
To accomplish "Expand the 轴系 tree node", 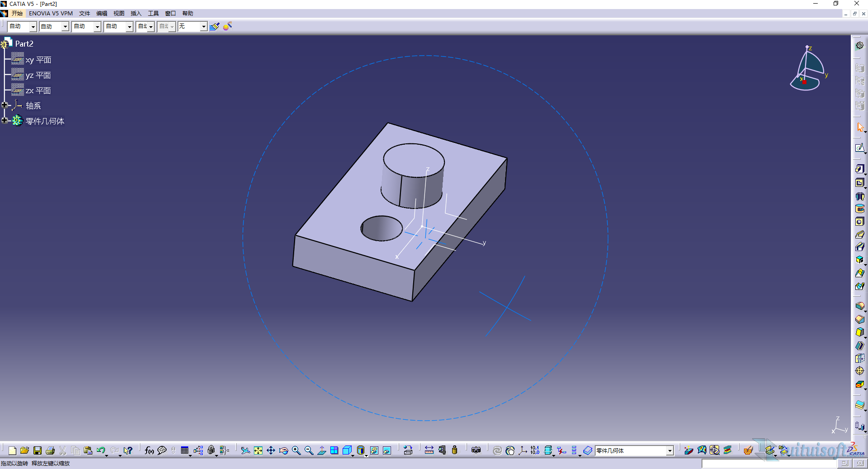I will (x=5, y=105).
